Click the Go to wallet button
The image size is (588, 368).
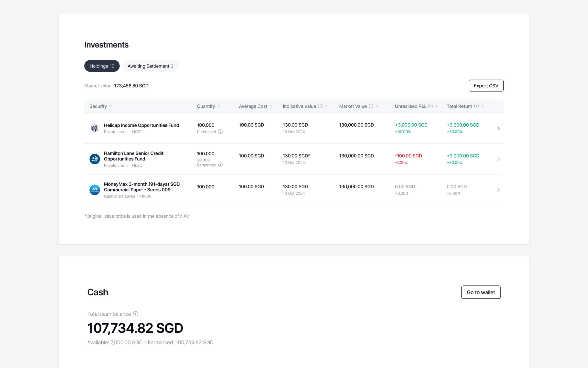tap(481, 292)
